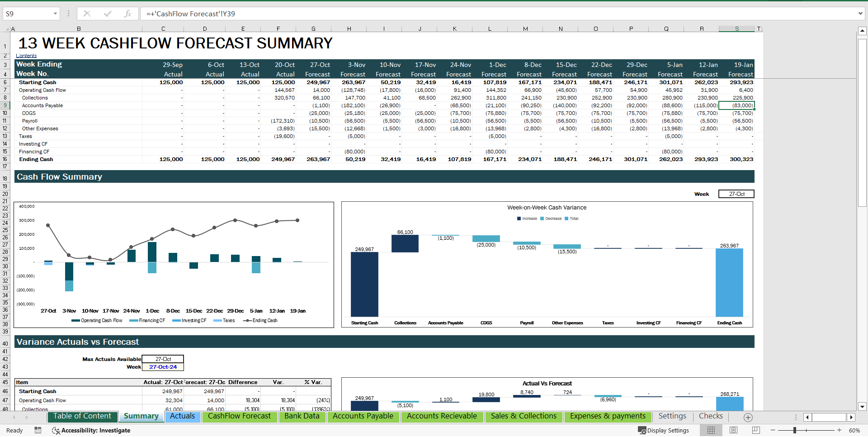
Task: Open the Name Box dropdown arrow
Action: [x=55, y=14]
